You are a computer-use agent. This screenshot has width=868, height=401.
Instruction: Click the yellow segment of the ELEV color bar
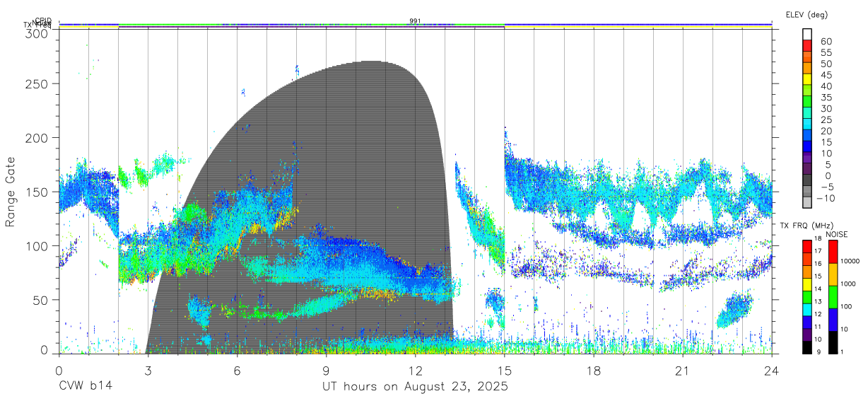807,79
